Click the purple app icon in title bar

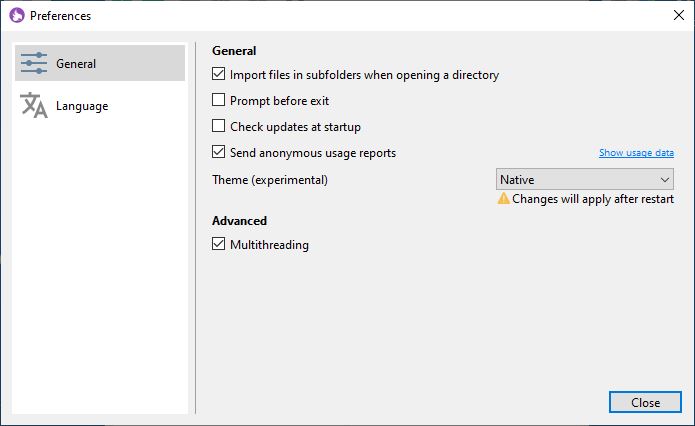tap(17, 16)
